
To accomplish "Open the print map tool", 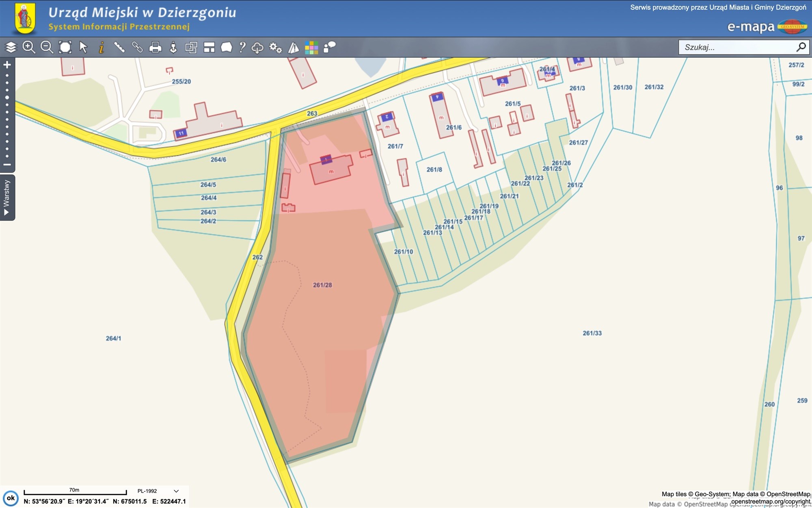I will pos(155,48).
